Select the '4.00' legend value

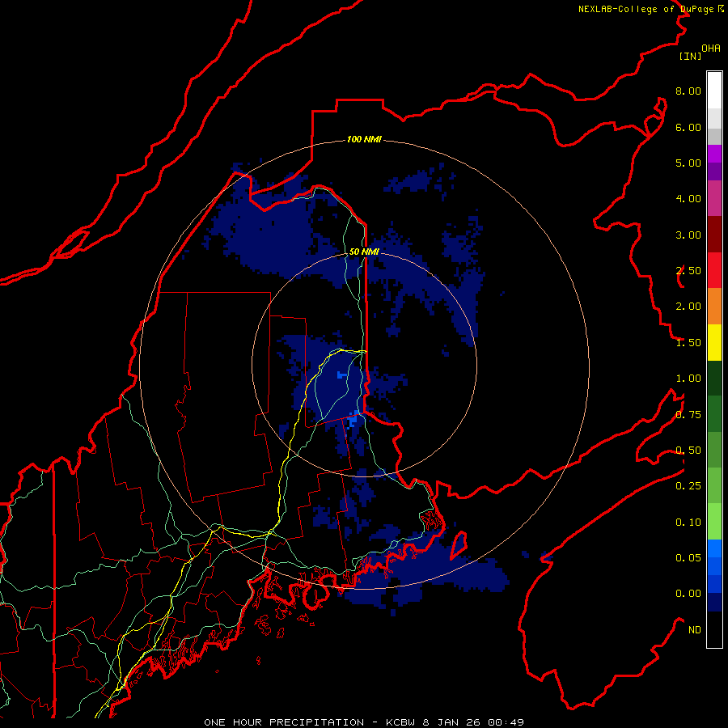(x=688, y=199)
